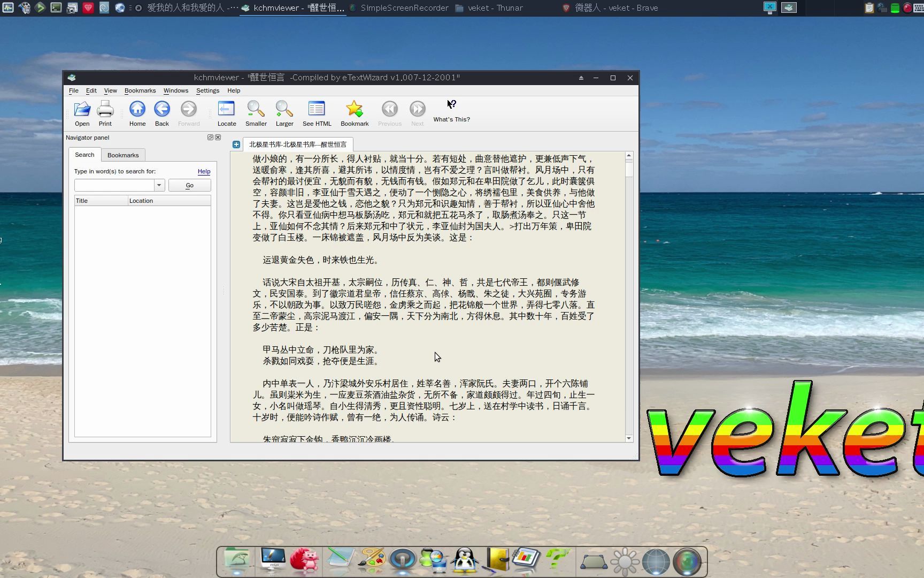924x578 pixels.
Task: Click the green disk tray icon
Action: point(895,7)
